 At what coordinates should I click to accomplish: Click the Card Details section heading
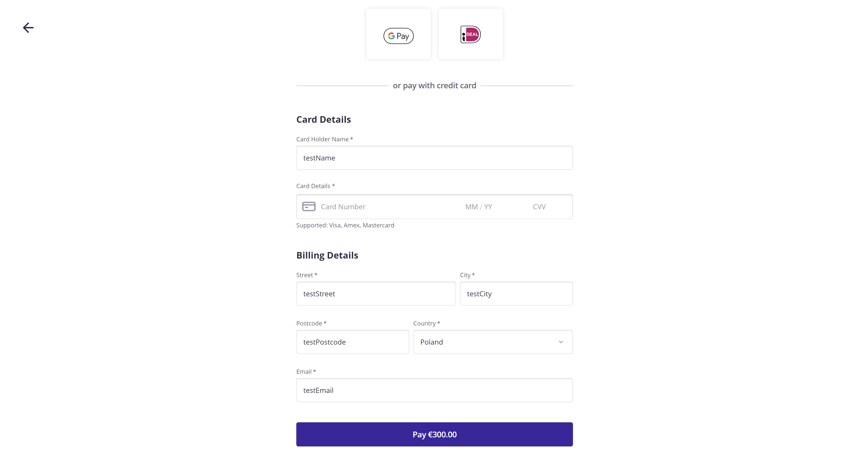pyautogui.click(x=323, y=119)
